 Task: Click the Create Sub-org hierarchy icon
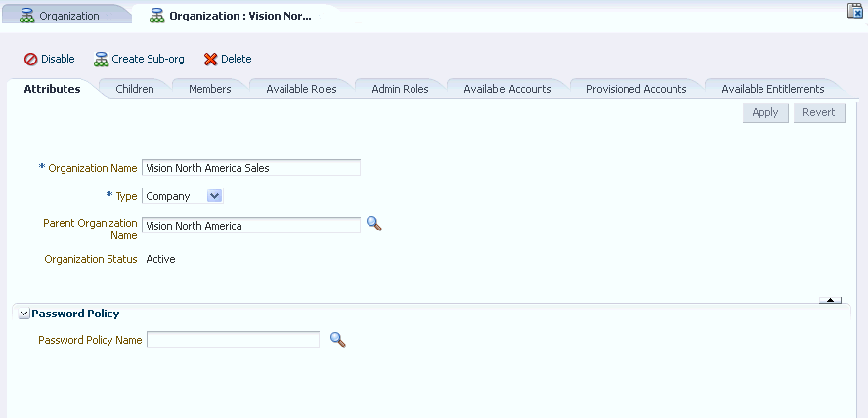point(101,60)
